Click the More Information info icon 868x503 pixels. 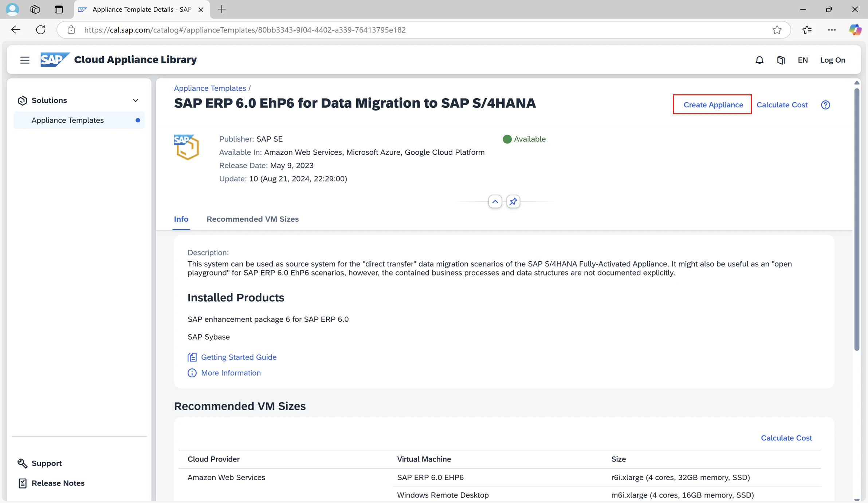pyautogui.click(x=192, y=373)
